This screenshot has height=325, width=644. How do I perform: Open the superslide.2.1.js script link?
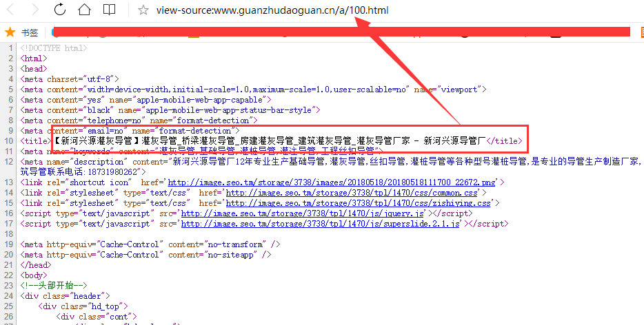pyautogui.click(x=321, y=224)
